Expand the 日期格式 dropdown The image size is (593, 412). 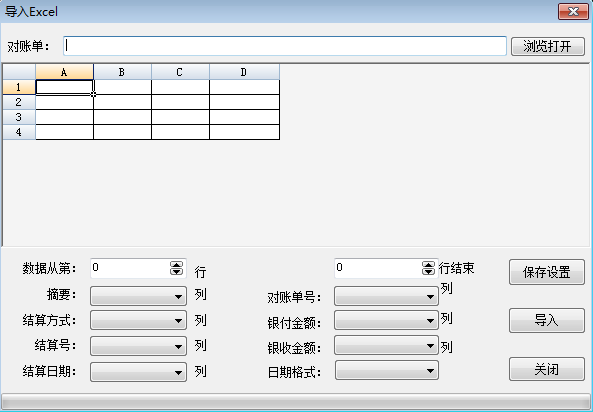tap(387, 370)
